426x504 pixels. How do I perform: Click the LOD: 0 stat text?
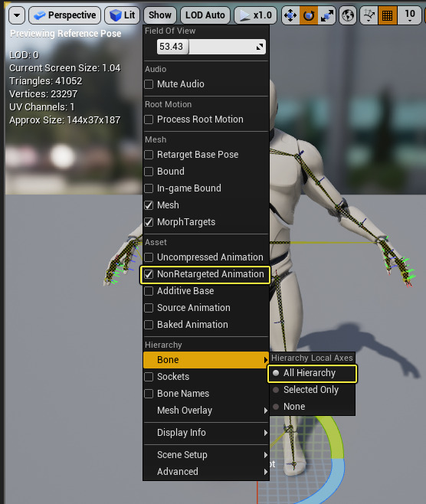coord(24,55)
